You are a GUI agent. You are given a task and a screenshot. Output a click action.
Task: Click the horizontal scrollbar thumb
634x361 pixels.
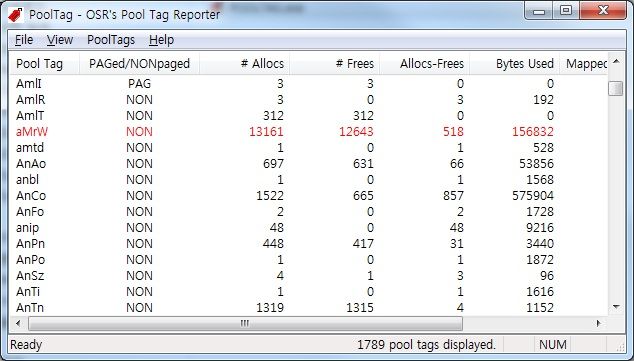[245, 323]
